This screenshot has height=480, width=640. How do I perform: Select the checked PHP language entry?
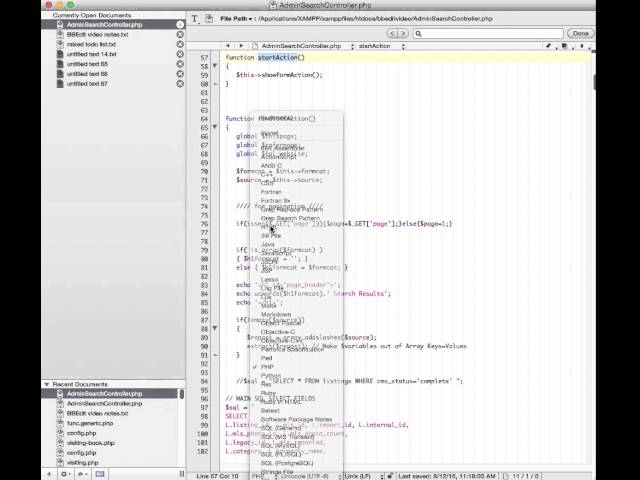tap(267, 367)
